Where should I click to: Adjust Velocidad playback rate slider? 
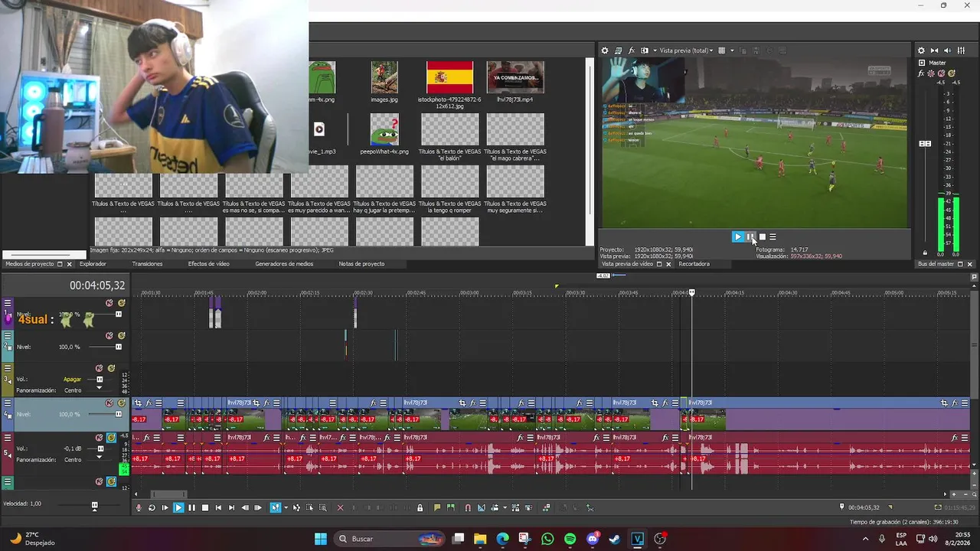94,505
